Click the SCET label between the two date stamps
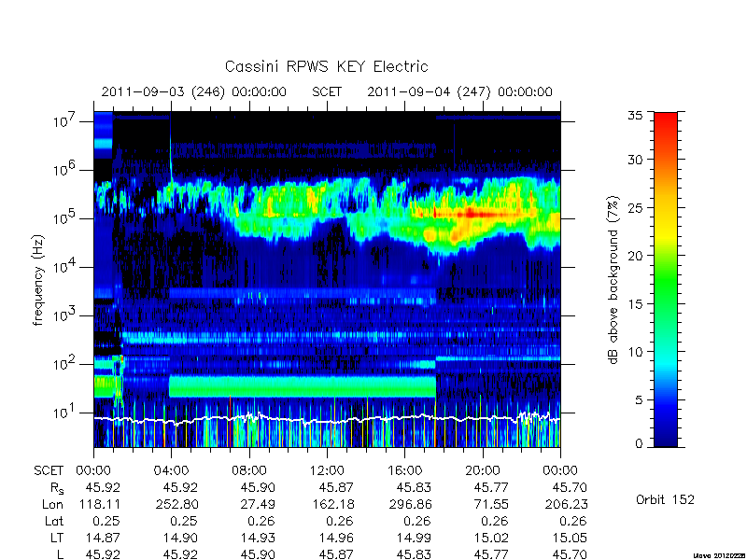The image size is (747, 560). pos(327,91)
